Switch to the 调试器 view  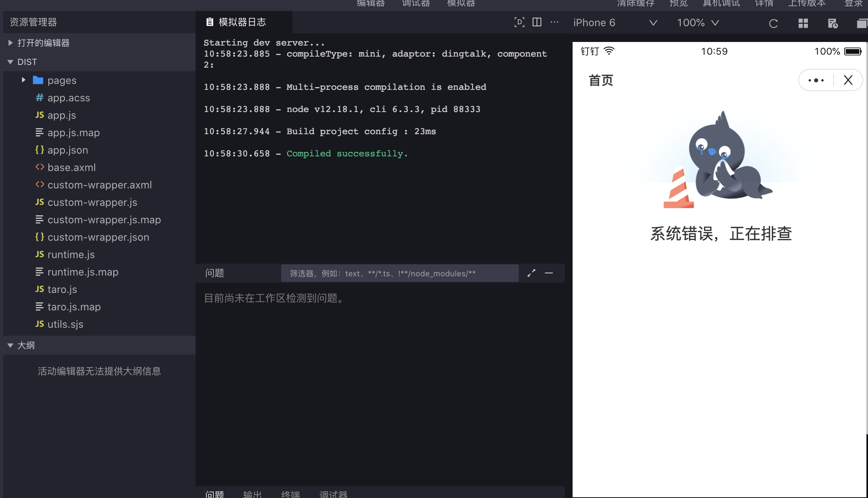coord(415,4)
